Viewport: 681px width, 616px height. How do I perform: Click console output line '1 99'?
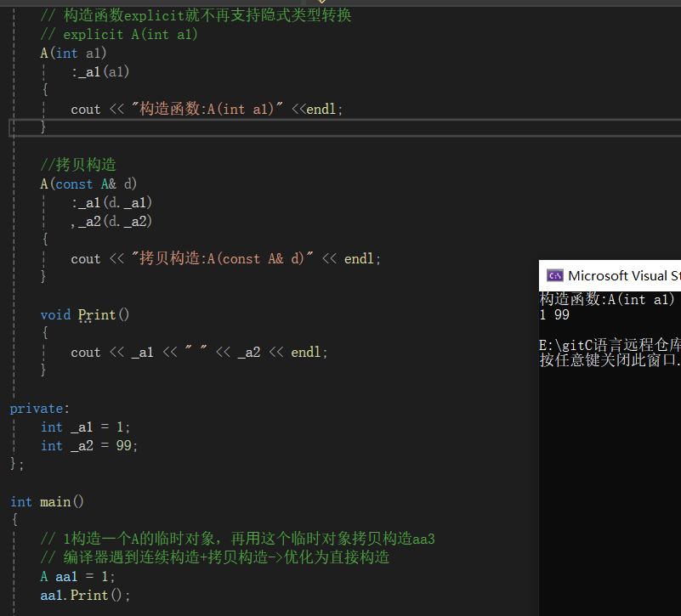pyautogui.click(x=554, y=314)
